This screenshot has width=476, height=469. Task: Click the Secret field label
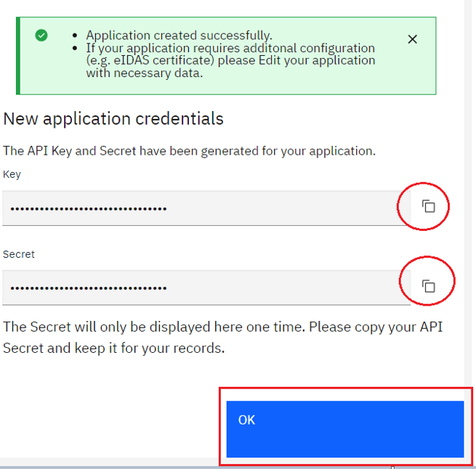point(18,254)
